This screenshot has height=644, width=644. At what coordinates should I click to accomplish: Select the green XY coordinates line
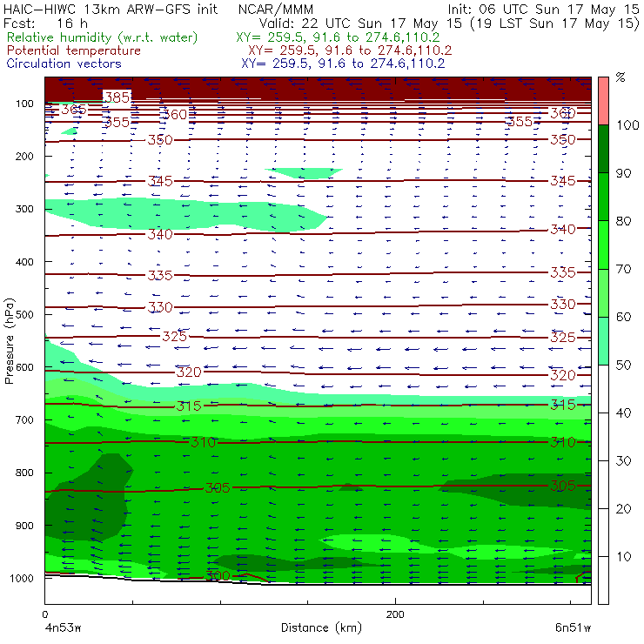click(338, 37)
